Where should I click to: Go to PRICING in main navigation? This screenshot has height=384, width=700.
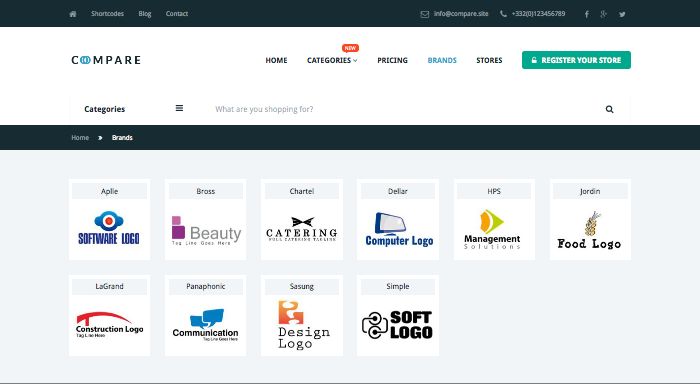click(x=392, y=60)
